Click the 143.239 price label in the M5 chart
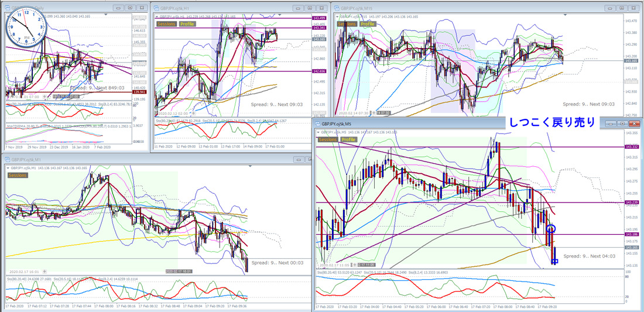This screenshot has width=644, height=312. 631,203
